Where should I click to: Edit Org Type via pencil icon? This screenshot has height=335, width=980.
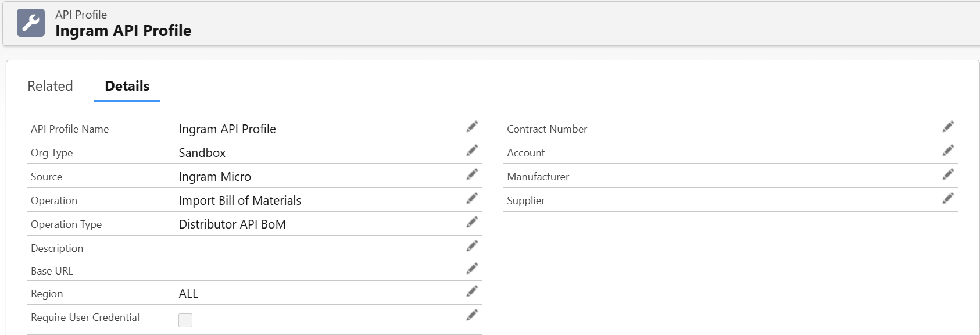point(472,151)
